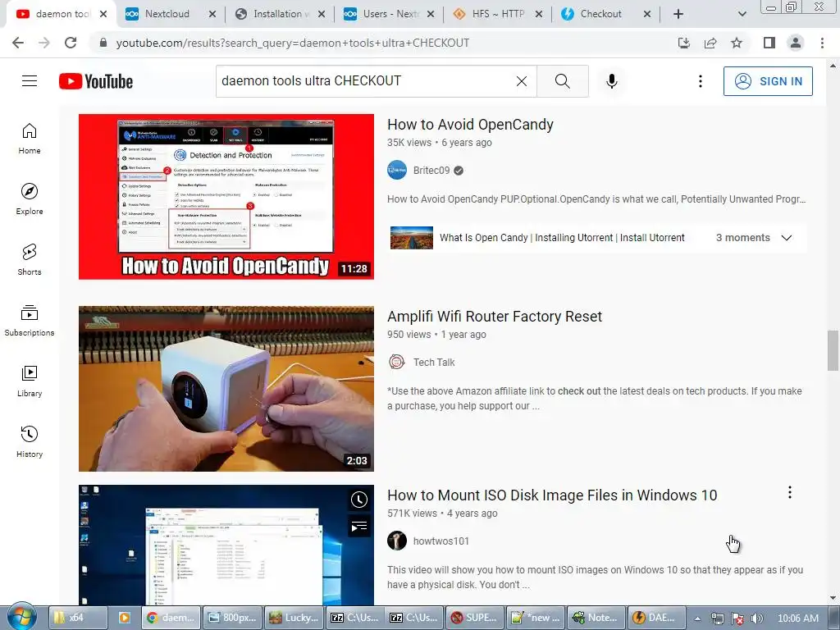The width and height of the screenshot is (840, 630).
Task: Toggle the browser side panel icon
Action: 769,43
